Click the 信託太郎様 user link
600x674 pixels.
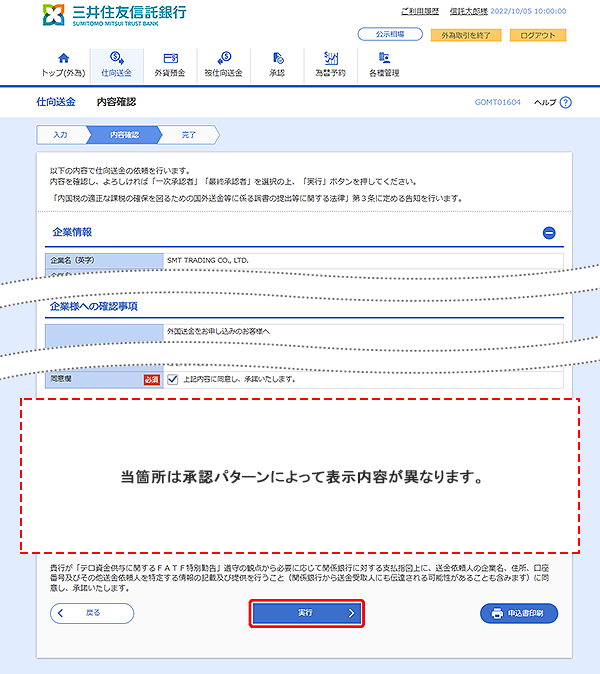(469, 12)
